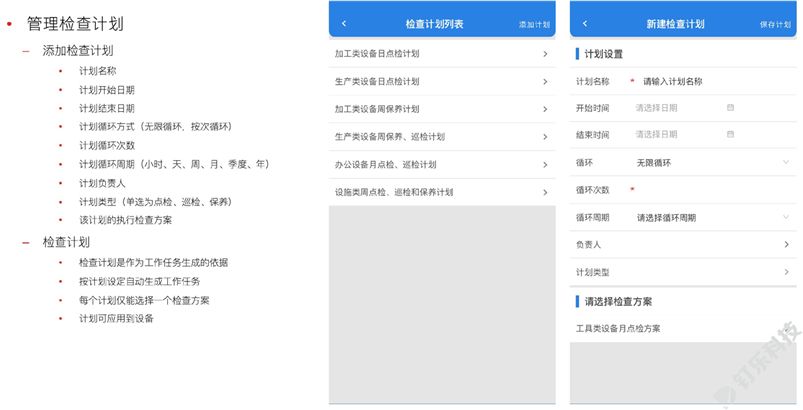Viewport: 803px width, 410px height.
Task: Click chevron next to 加工类设备周保养计划
Action: pyautogui.click(x=545, y=109)
